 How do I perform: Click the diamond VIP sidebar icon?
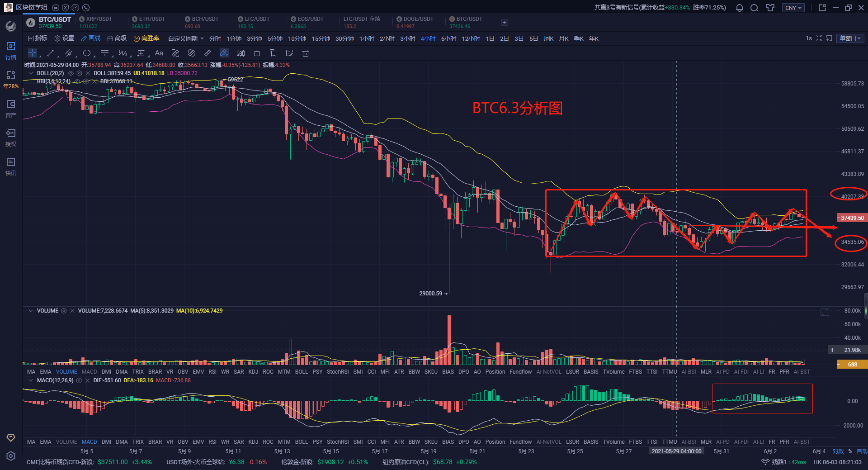coord(11,438)
